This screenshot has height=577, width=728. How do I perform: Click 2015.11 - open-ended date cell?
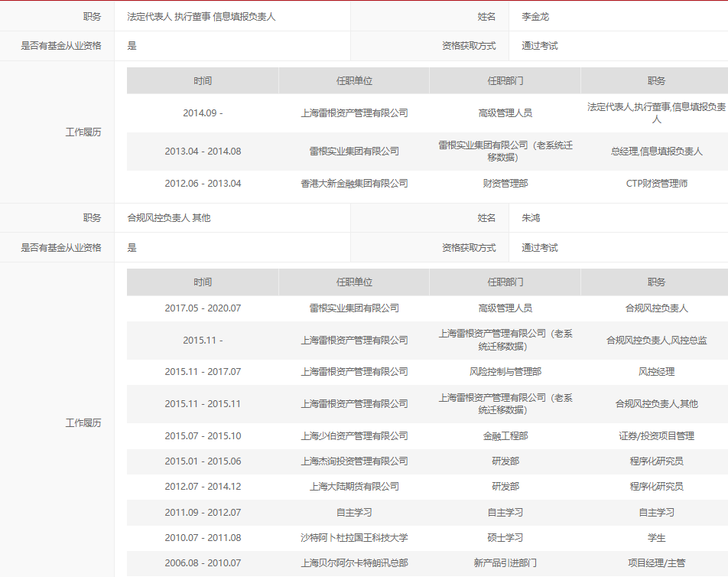pyautogui.click(x=203, y=340)
